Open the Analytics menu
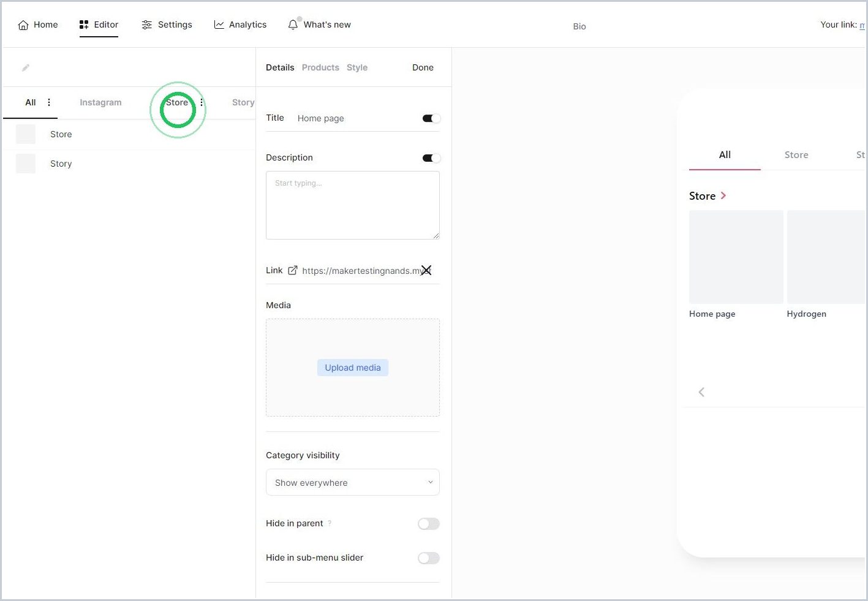868x601 pixels. (x=240, y=25)
